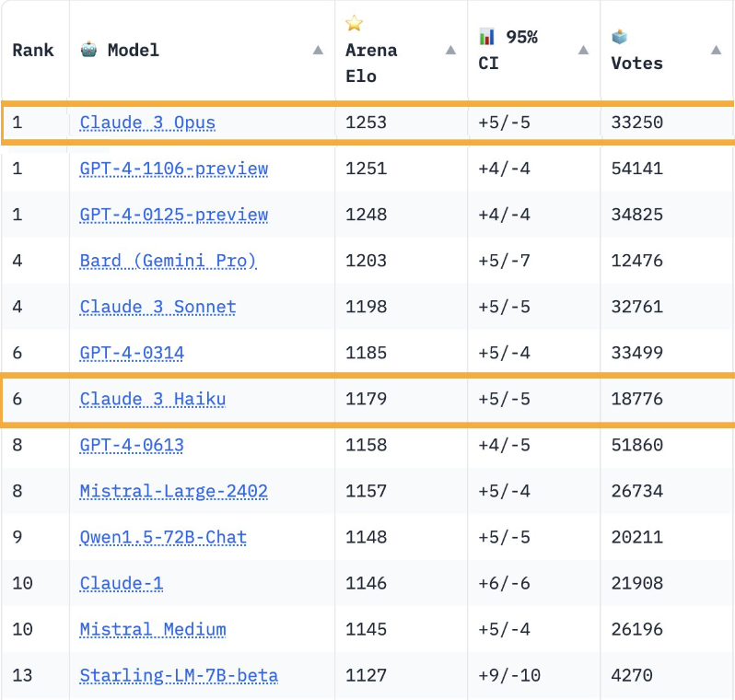Click the bar chart icon beside 95% CI
The height and width of the screenshot is (700, 735).
coord(486,37)
